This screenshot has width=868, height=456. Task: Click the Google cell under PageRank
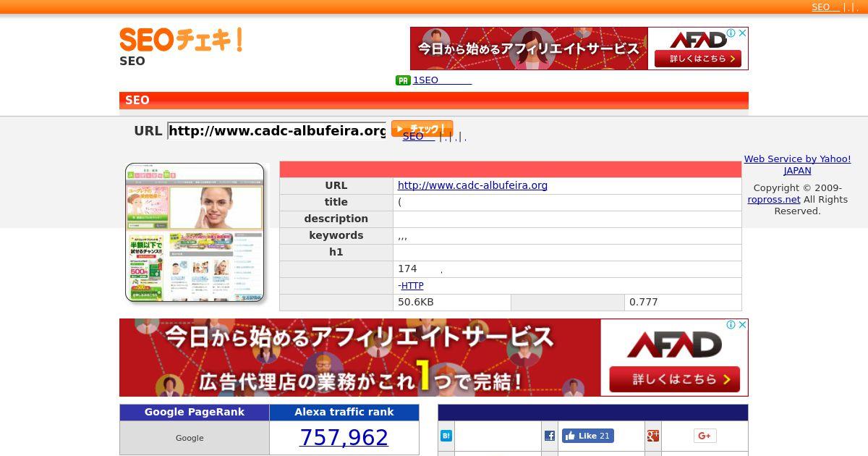(195, 438)
